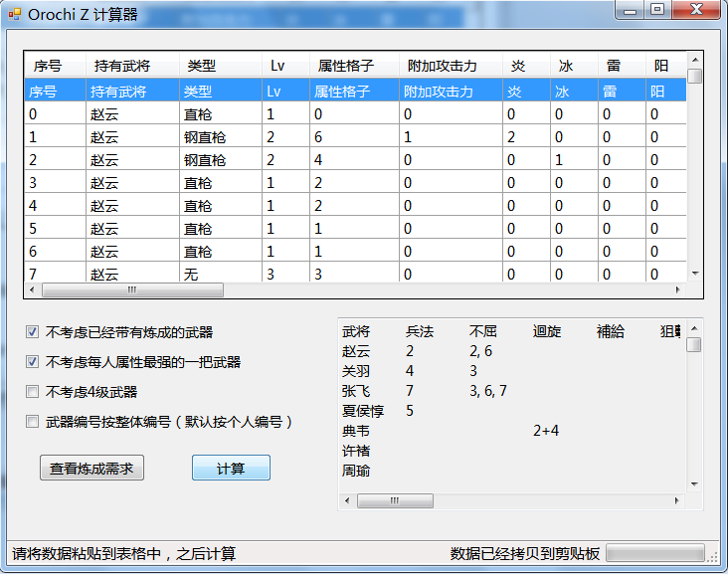Maximize the Orochi Z window
This screenshot has height=574, width=728.
(x=656, y=10)
